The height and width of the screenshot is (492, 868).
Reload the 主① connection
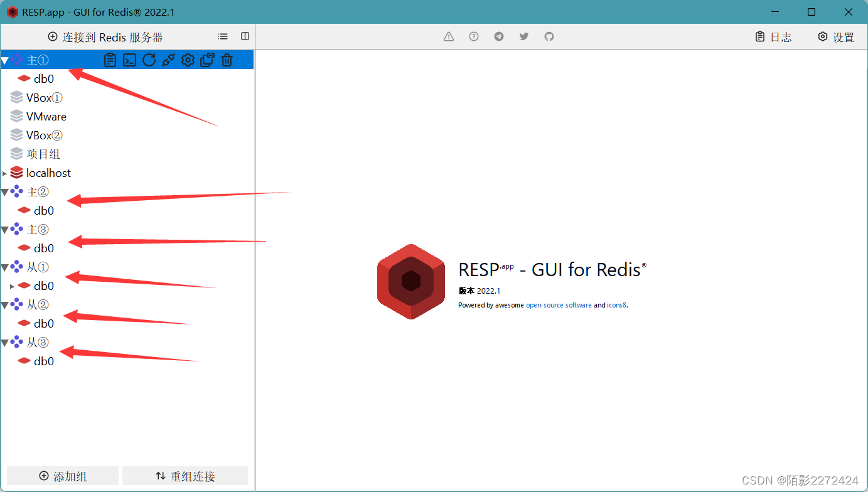[x=149, y=60]
